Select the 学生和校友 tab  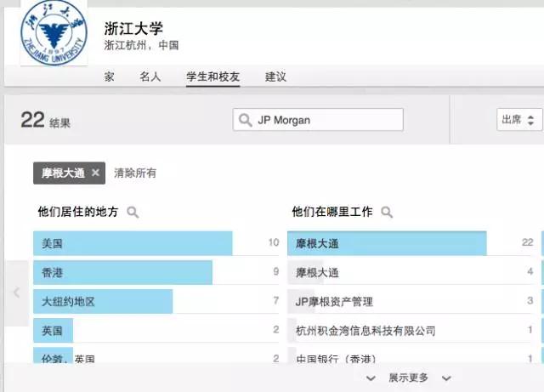click(x=212, y=77)
